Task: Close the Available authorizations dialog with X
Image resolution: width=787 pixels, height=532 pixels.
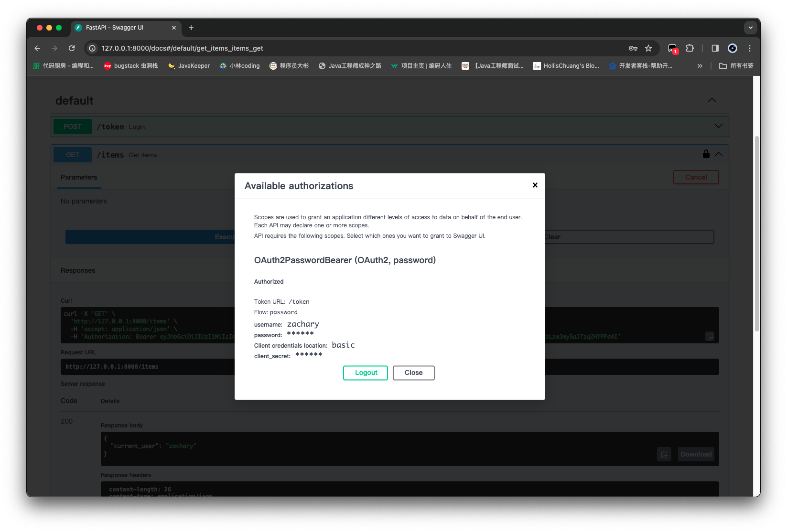Action: click(x=535, y=185)
